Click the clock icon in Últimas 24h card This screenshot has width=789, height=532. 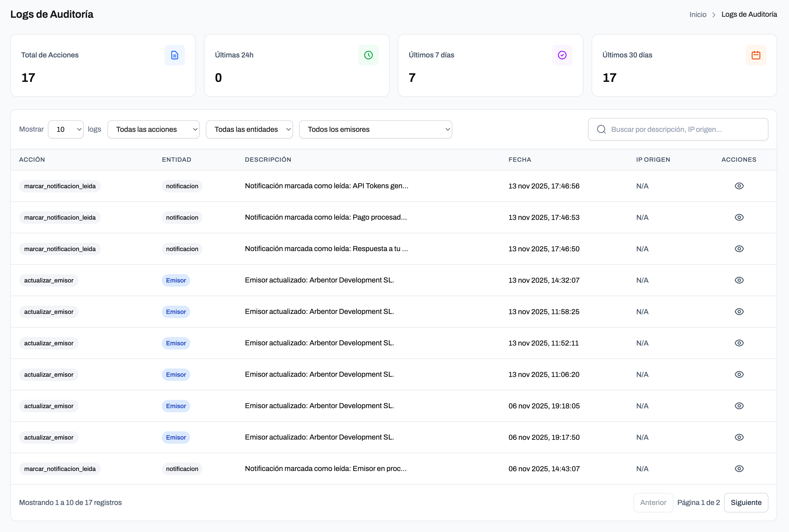tap(368, 55)
